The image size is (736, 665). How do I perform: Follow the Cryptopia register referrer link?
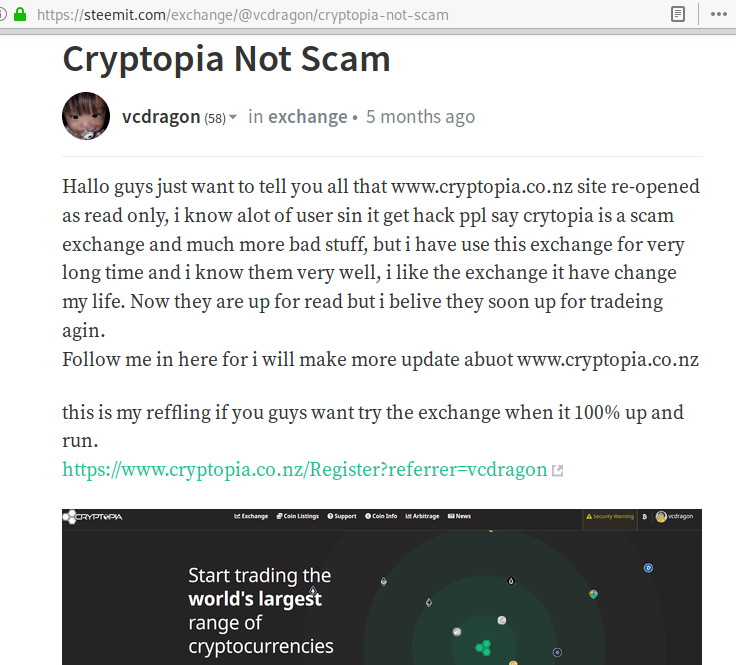pos(305,469)
